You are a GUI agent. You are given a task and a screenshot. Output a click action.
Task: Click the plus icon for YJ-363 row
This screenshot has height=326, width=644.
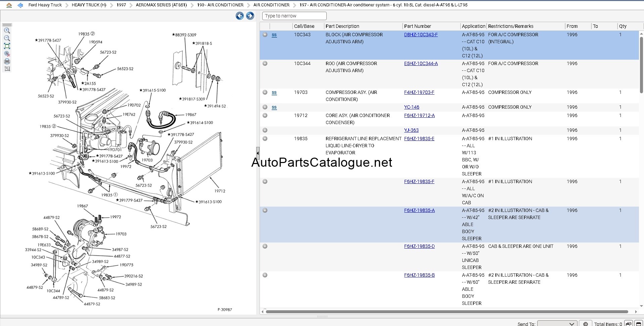tap(265, 130)
